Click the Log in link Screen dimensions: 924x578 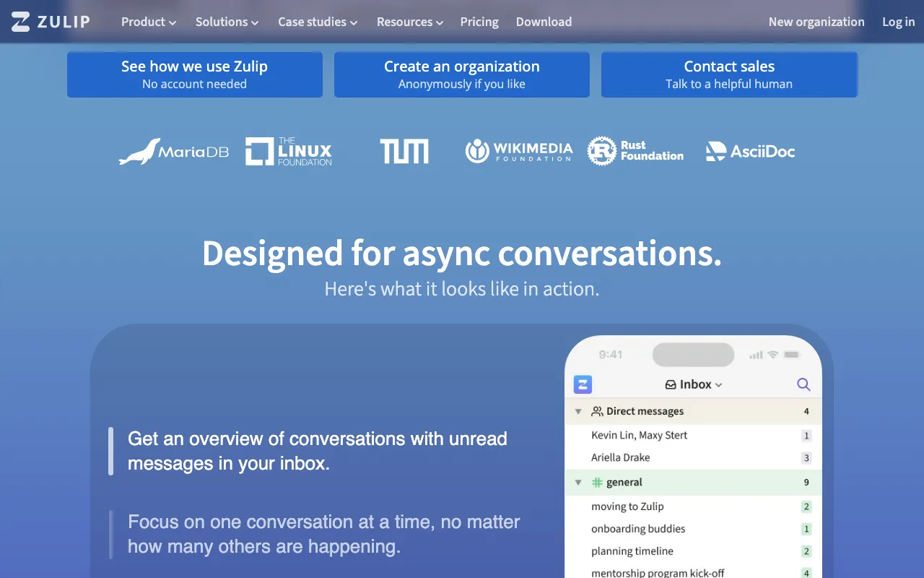(898, 22)
